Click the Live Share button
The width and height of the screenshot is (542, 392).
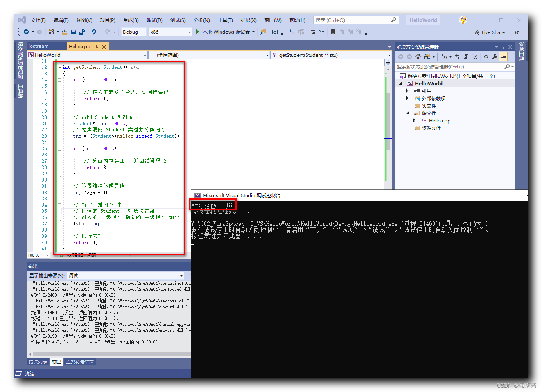[x=489, y=32]
